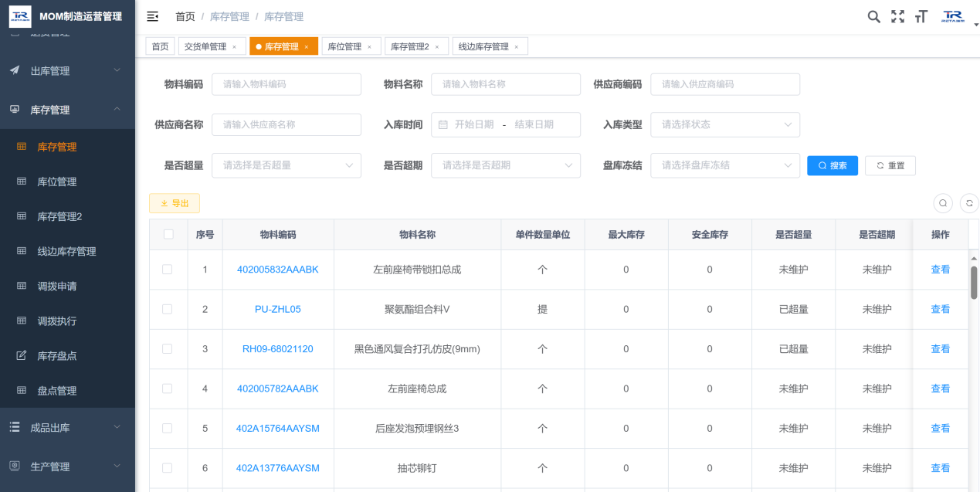980x492 pixels.
Task: Collapse the sidebar with the hamburger icon
Action: coord(152,16)
